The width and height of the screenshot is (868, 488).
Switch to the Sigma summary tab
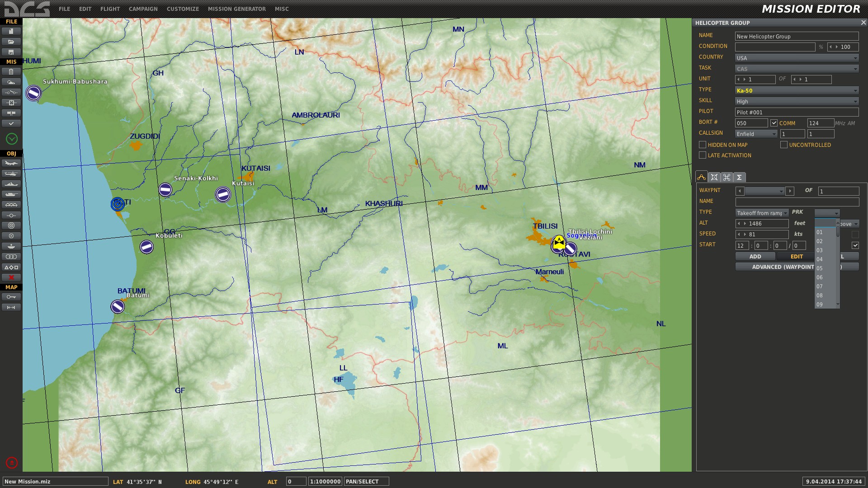click(739, 177)
